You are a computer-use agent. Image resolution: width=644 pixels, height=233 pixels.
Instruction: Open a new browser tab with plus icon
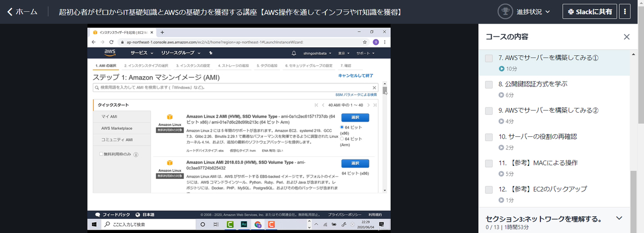click(x=162, y=32)
